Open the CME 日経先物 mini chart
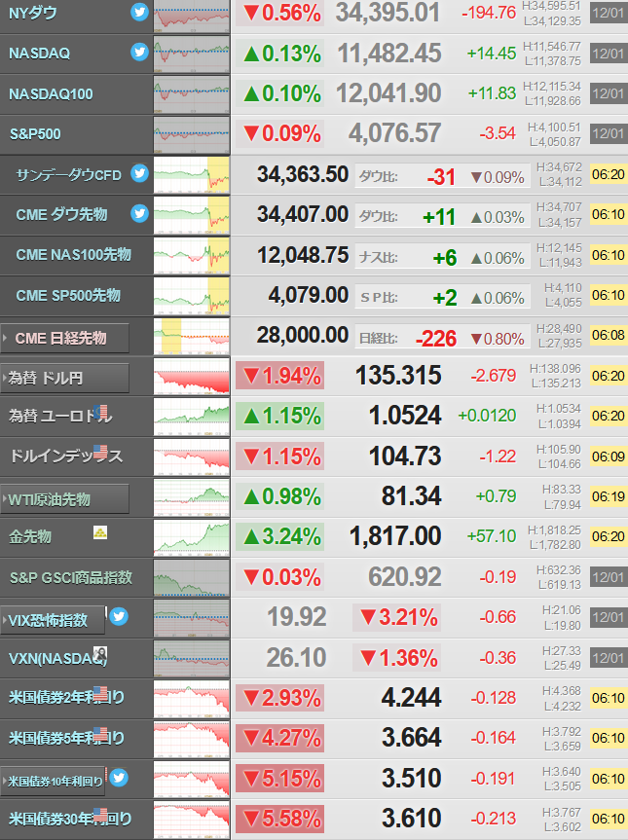628x840 pixels. pos(191,336)
